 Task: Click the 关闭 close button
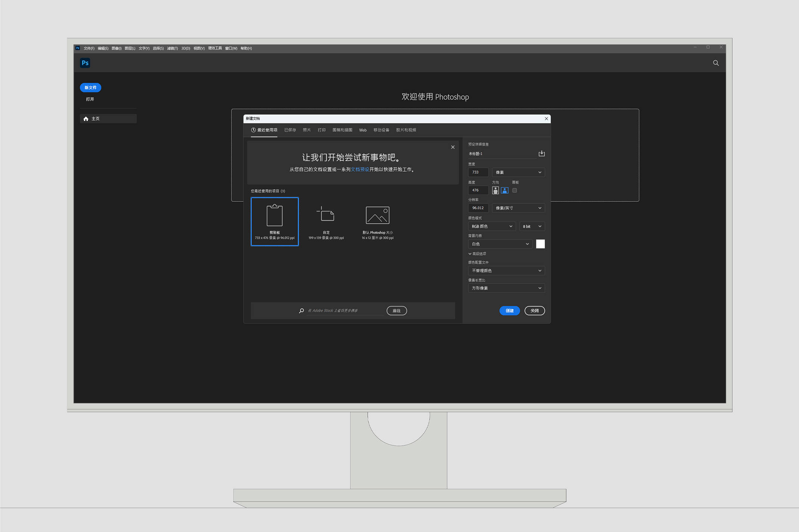coord(534,311)
